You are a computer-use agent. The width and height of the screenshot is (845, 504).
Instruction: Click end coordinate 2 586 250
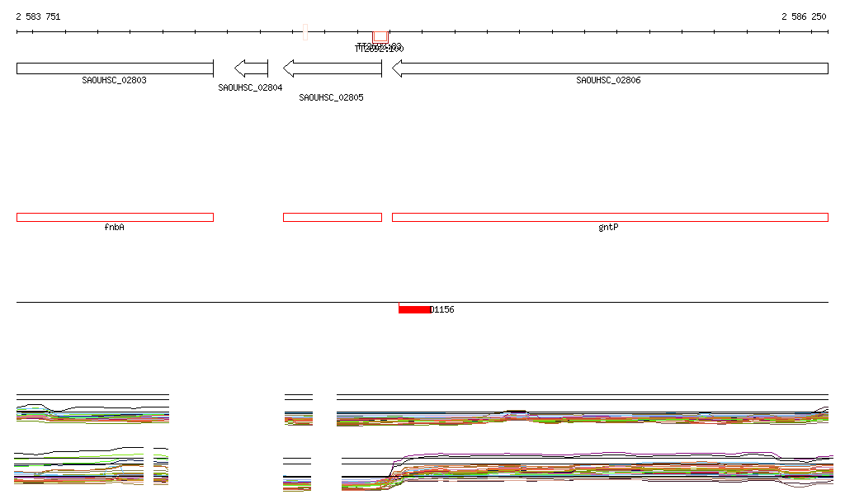[x=804, y=16]
